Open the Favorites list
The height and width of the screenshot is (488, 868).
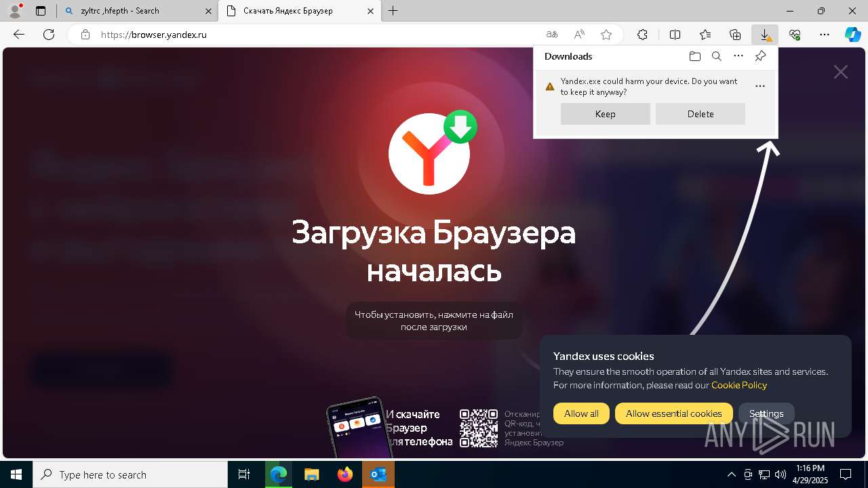point(705,35)
